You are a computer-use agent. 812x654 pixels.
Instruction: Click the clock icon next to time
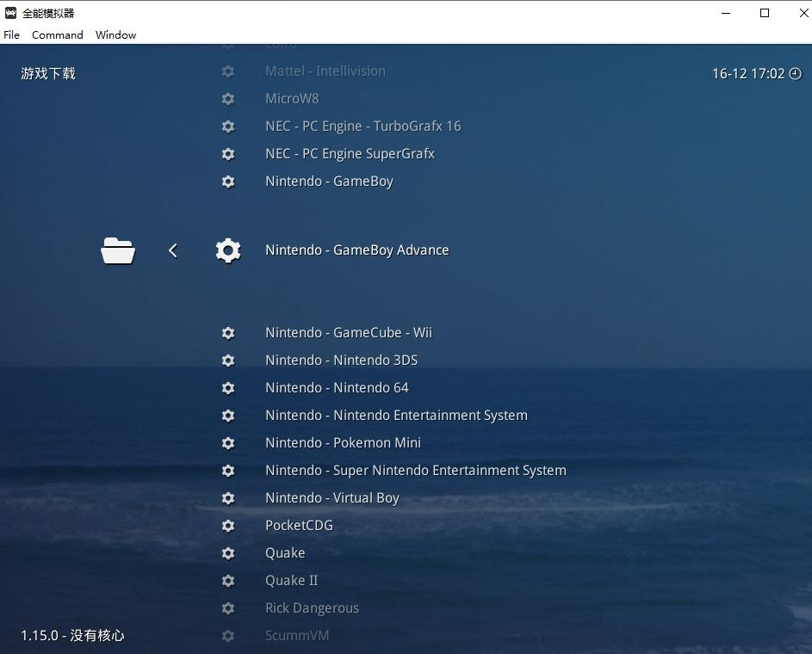796,74
